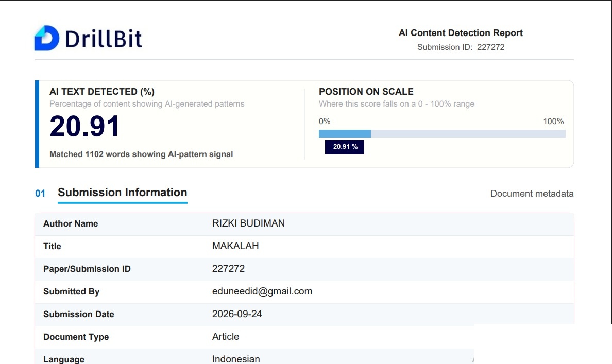Select the AI Content Detection Report heading
The width and height of the screenshot is (612, 364).
tap(461, 33)
